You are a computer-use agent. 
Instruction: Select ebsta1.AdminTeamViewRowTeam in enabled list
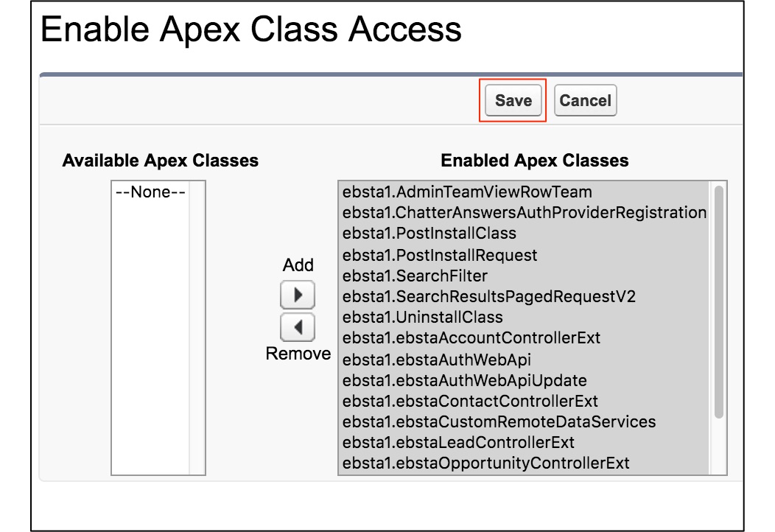point(467,192)
